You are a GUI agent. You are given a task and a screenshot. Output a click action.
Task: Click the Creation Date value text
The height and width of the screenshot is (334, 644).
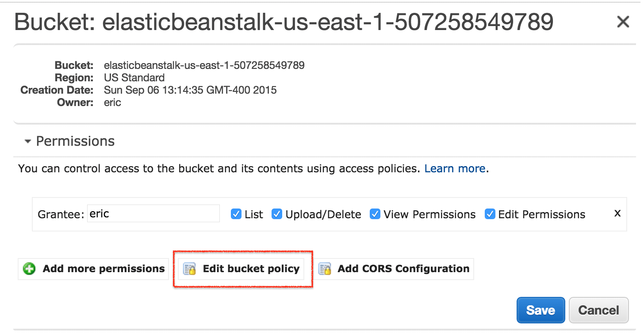190,90
